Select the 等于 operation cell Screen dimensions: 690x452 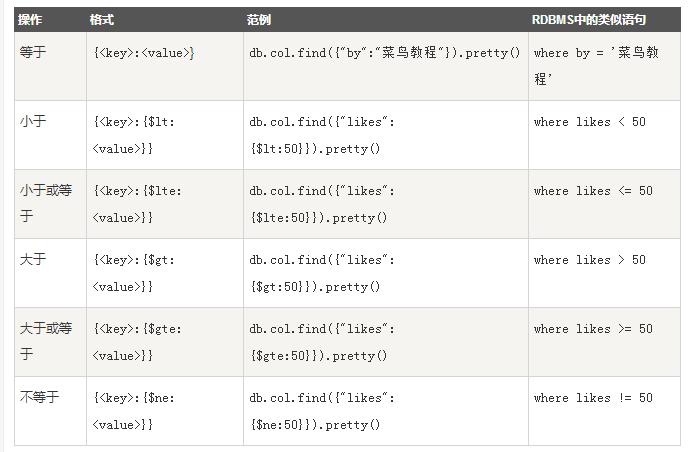pyautogui.click(x=50, y=66)
